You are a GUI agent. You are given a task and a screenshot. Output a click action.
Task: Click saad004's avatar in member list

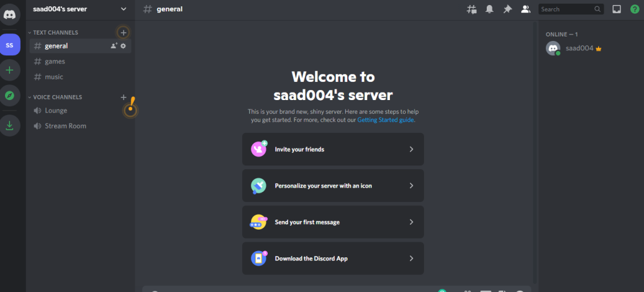coord(553,48)
